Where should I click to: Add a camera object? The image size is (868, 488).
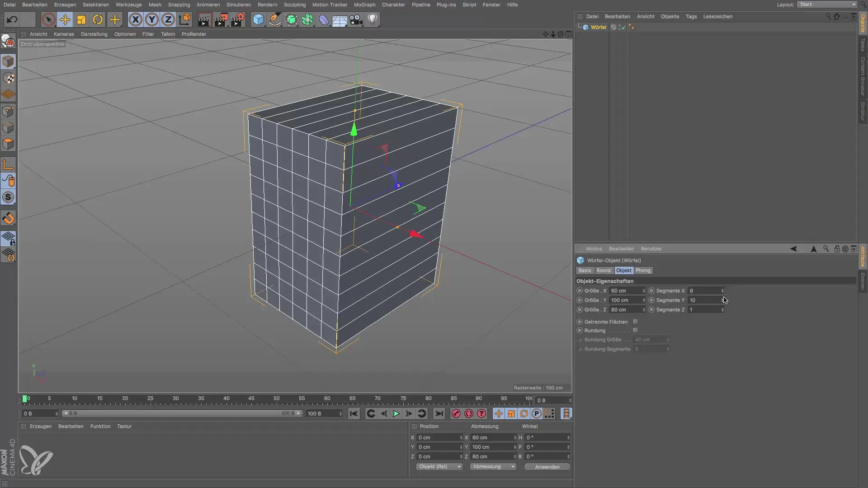[356, 20]
